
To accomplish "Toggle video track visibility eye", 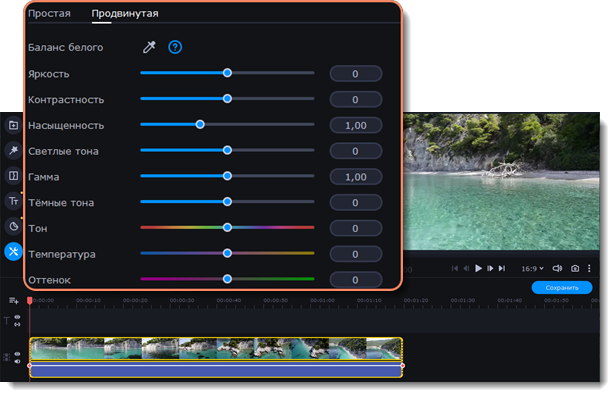I will (x=17, y=354).
